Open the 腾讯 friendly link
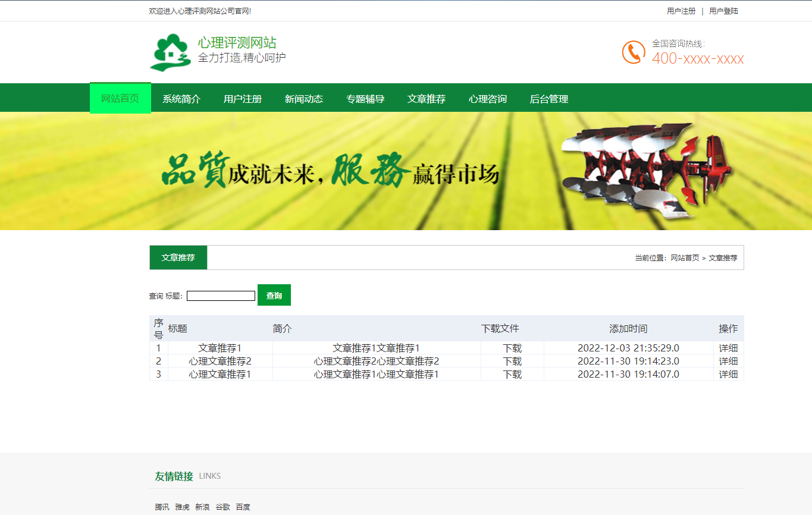 coord(162,507)
